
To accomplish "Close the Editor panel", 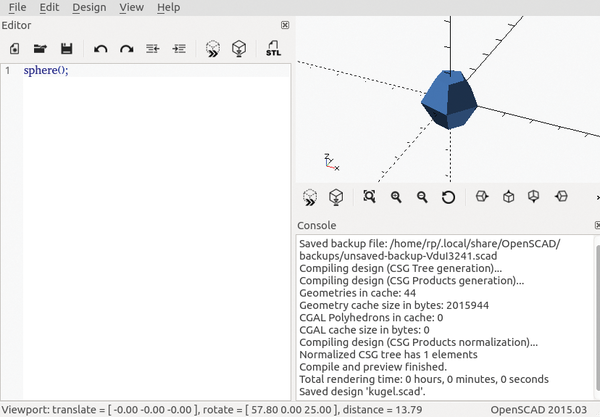I will 285,25.
